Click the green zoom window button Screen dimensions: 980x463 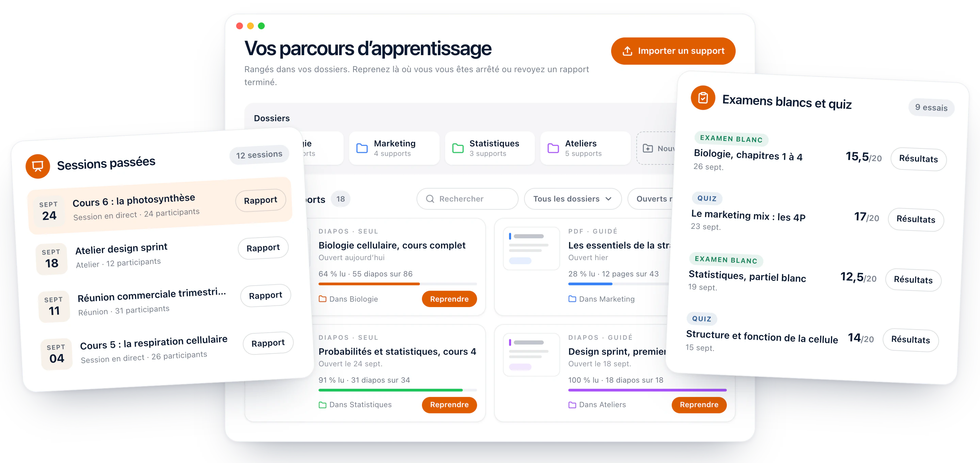(261, 26)
